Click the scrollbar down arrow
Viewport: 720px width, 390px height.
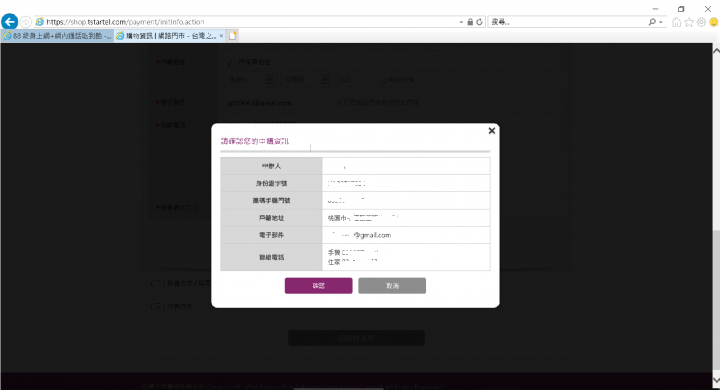(716, 380)
